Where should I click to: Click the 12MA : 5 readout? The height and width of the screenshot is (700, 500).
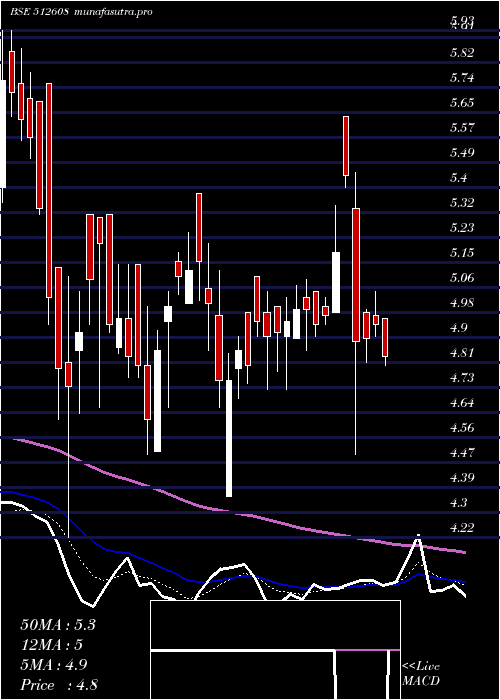[x=52, y=645]
